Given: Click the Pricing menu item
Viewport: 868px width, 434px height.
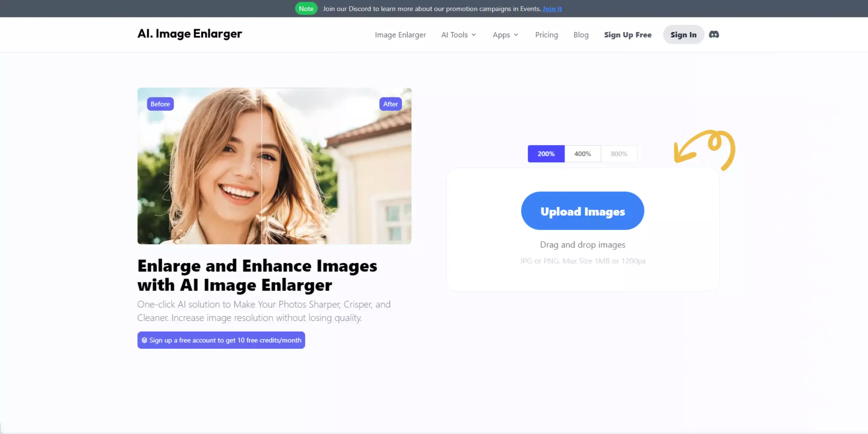Looking at the screenshot, I should (546, 34).
